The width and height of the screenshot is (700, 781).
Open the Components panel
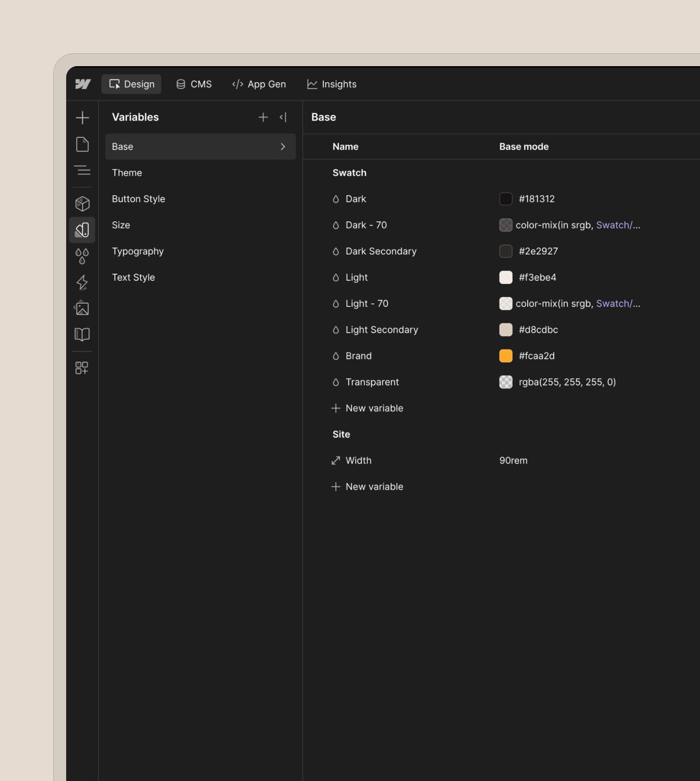[83, 203]
